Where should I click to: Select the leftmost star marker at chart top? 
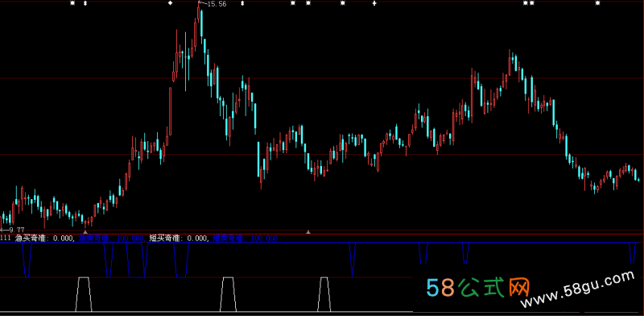(x=72, y=3)
